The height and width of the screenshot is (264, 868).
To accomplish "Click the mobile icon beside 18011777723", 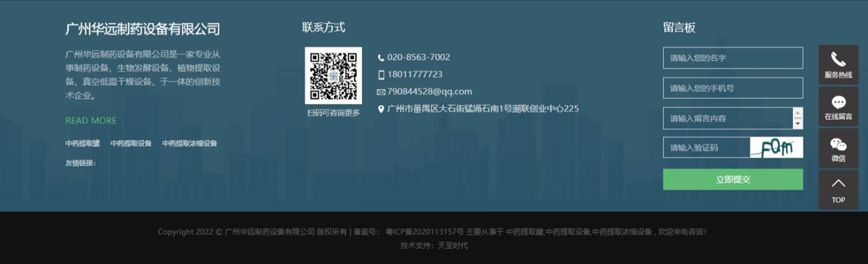I will coord(381,74).
